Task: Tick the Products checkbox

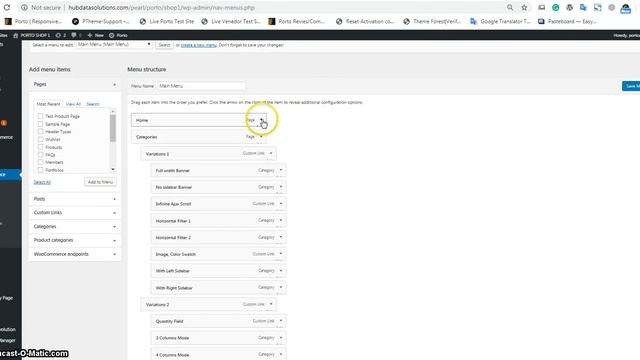Action: pyautogui.click(x=40, y=147)
